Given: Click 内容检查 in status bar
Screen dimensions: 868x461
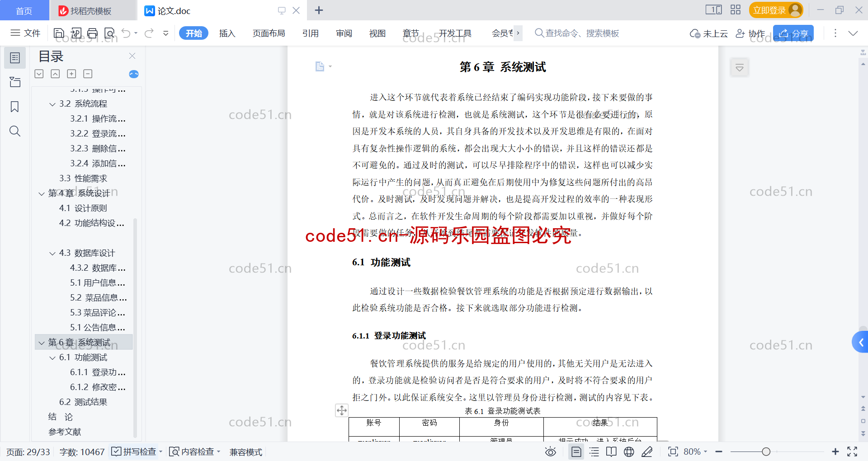Looking at the screenshot, I should pos(194,452).
